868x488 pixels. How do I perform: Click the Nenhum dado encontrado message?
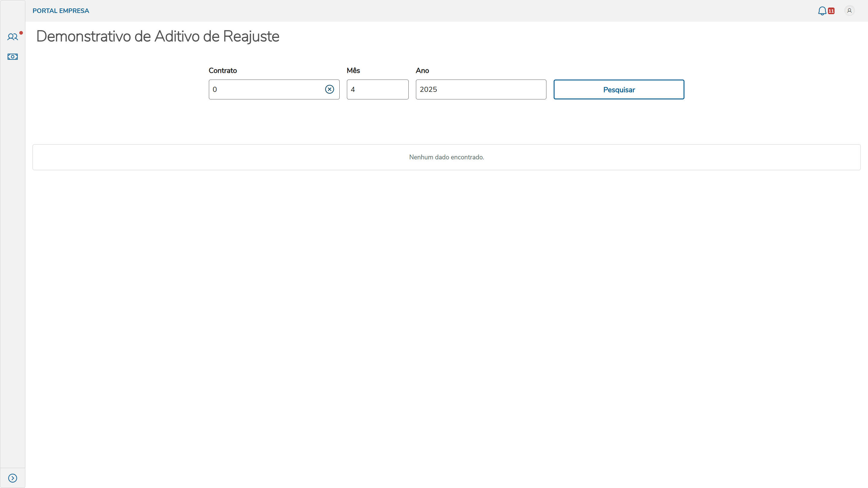(x=446, y=157)
